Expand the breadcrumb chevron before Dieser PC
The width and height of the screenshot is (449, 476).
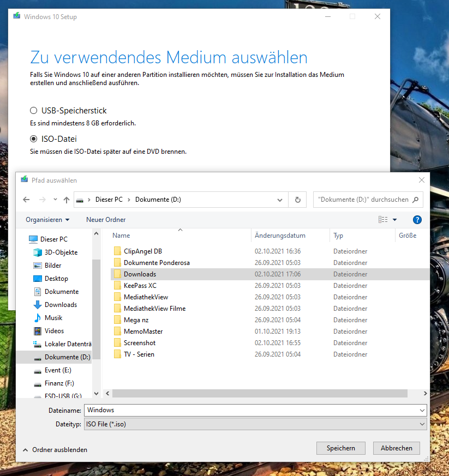coord(89,200)
